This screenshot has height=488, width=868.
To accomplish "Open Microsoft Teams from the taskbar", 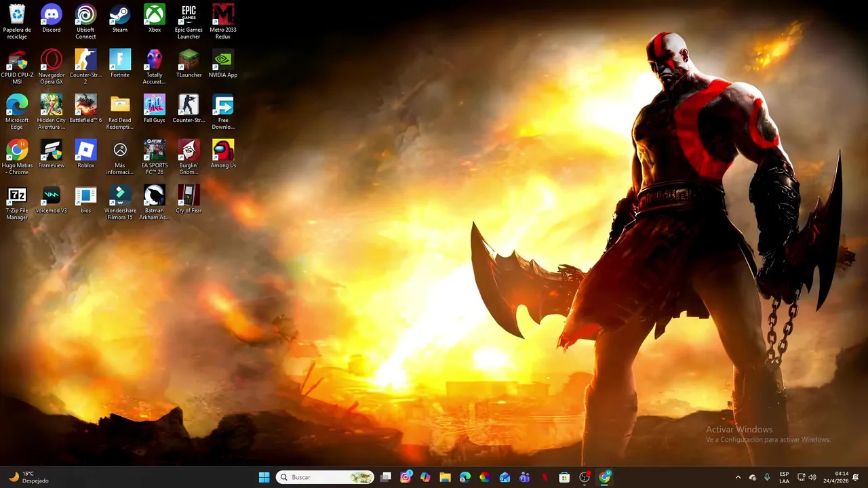I will [x=524, y=477].
